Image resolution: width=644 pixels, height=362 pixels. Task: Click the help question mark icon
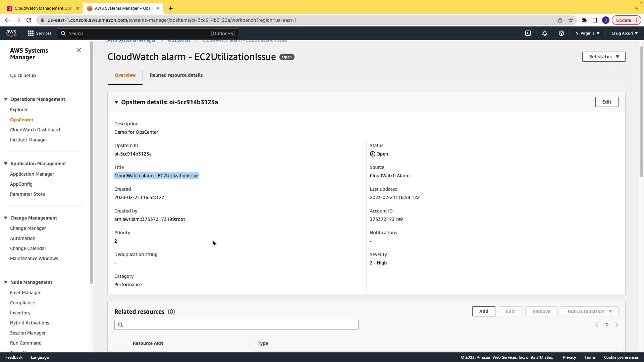(x=561, y=33)
